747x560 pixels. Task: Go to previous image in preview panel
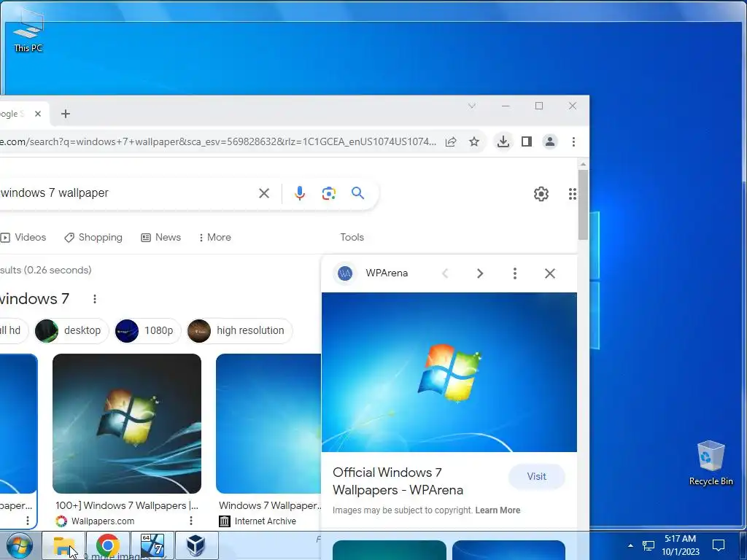pyautogui.click(x=445, y=273)
